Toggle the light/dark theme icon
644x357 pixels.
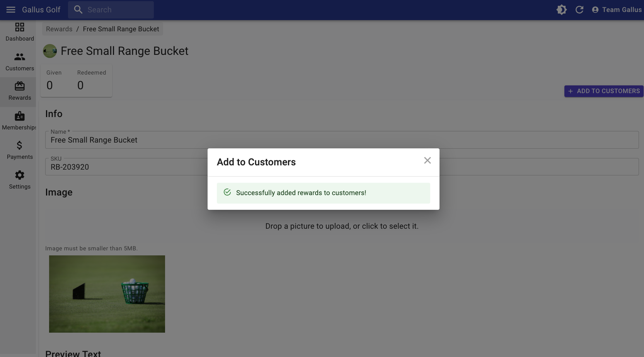[x=562, y=10]
